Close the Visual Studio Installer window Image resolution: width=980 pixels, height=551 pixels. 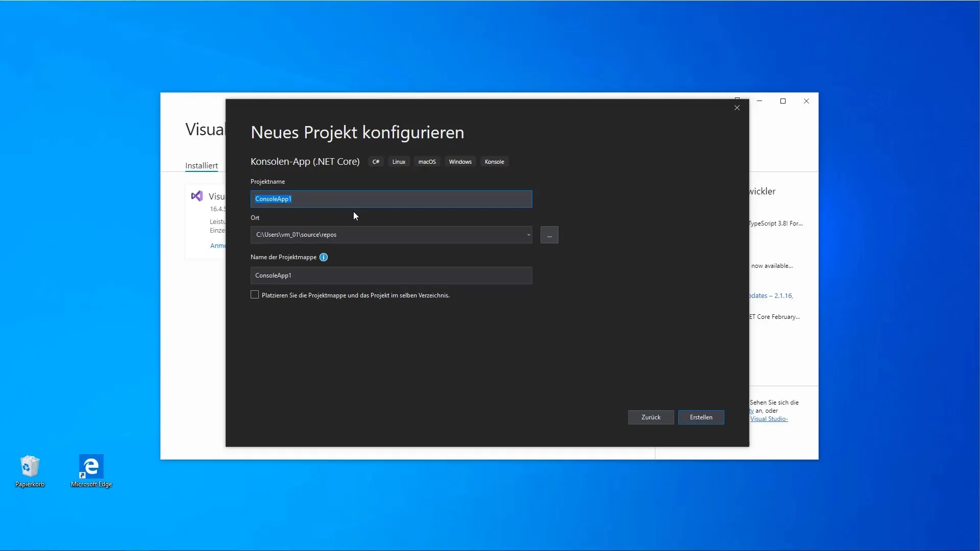tap(806, 101)
